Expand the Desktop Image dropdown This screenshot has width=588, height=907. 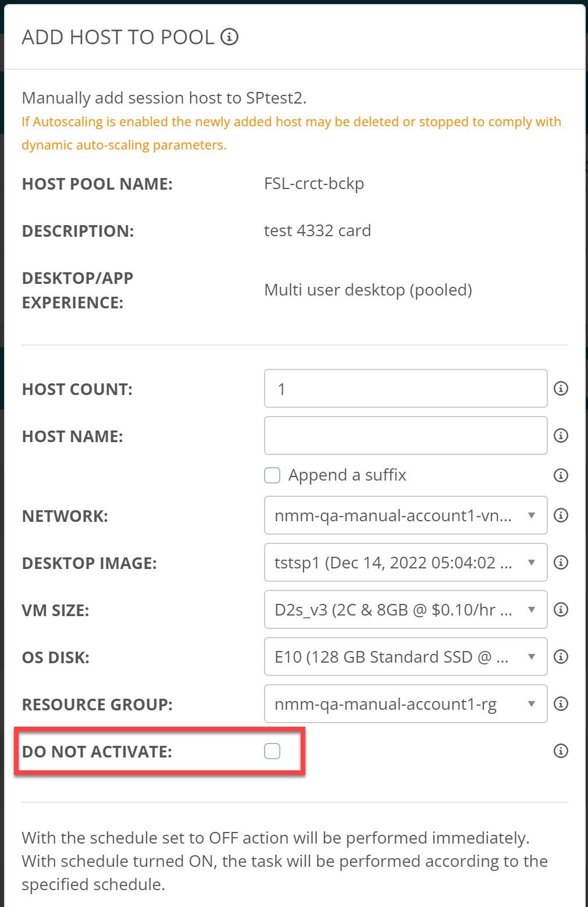[x=405, y=563]
